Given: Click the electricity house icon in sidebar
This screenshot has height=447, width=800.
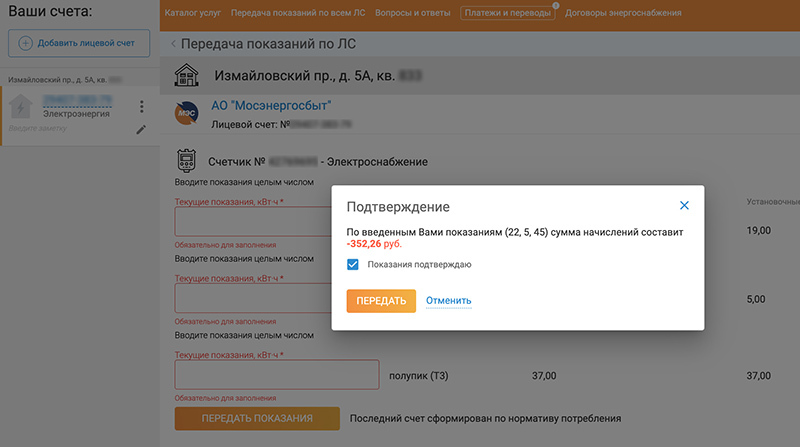Looking at the screenshot, I should pos(20,106).
